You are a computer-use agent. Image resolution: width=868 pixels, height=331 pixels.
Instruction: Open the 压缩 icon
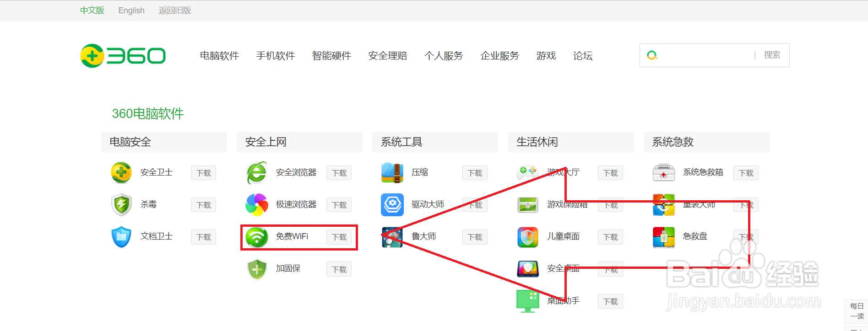pos(392,172)
